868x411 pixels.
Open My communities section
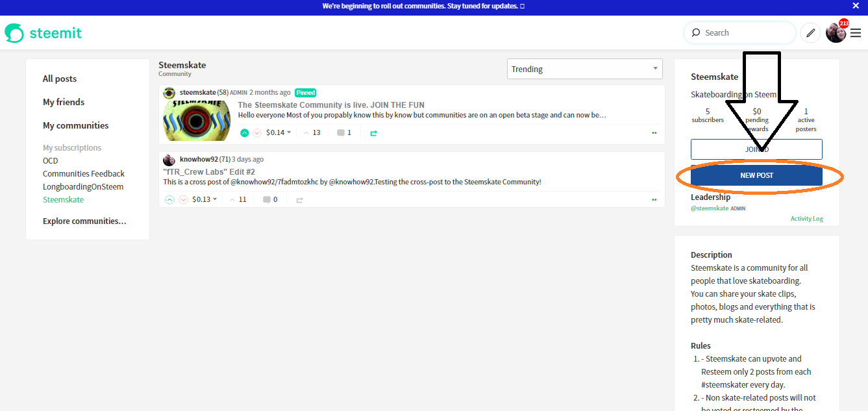coord(76,125)
